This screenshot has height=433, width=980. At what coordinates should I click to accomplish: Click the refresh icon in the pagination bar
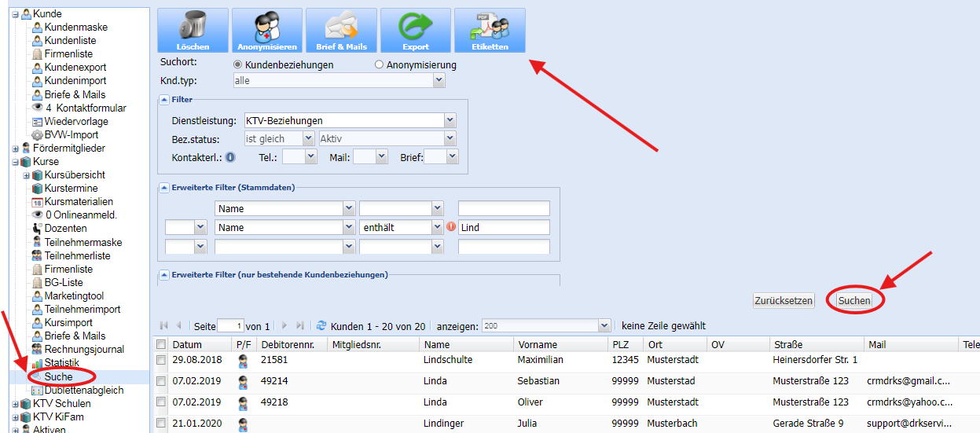pos(321,325)
